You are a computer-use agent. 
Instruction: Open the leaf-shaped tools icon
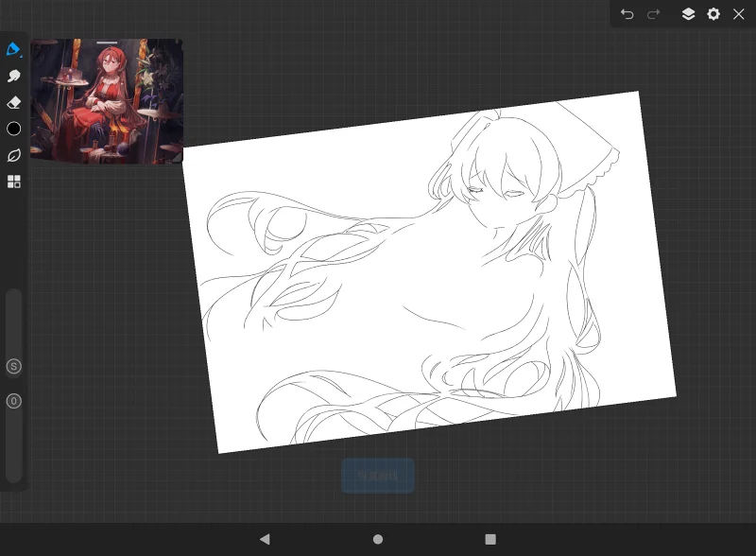[13, 155]
